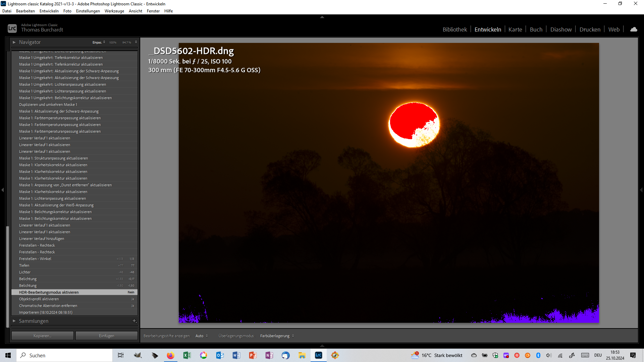Screen dimensions: 644x362
Task: Open the cloud sync status icon
Action: pyautogui.click(x=634, y=29)
